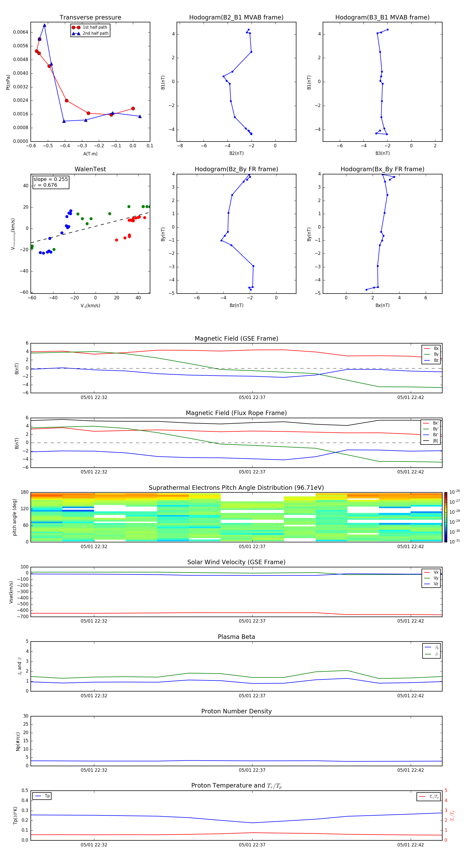Click the pitch angle colorbar scale

click(x=446, y=517)
